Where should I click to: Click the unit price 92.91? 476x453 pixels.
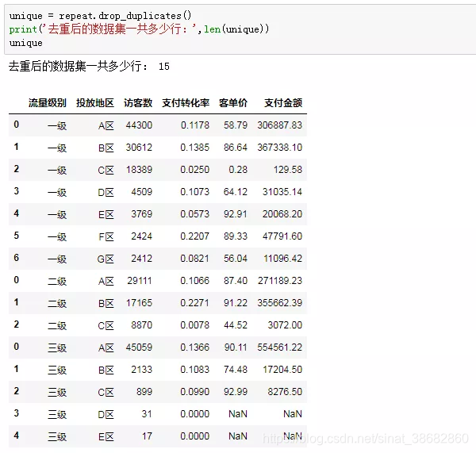(236, 214)
